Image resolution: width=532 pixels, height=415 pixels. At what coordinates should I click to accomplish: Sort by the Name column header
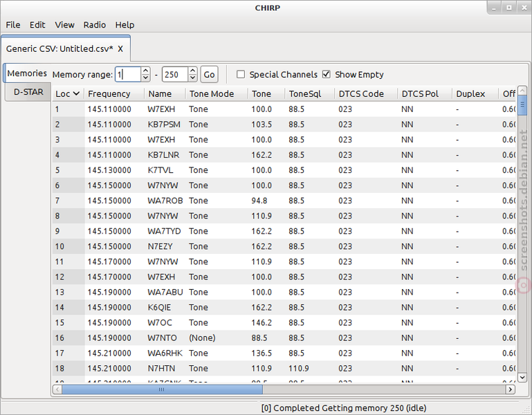click(165, 94)
